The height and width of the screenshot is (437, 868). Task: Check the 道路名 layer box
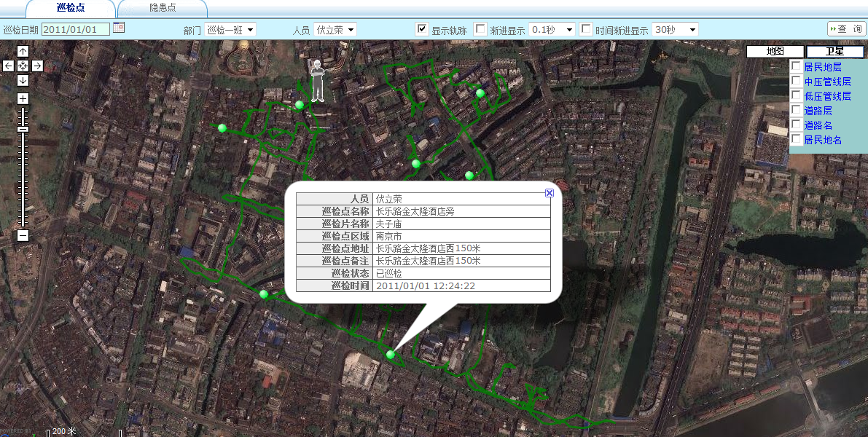coord(796,125)
